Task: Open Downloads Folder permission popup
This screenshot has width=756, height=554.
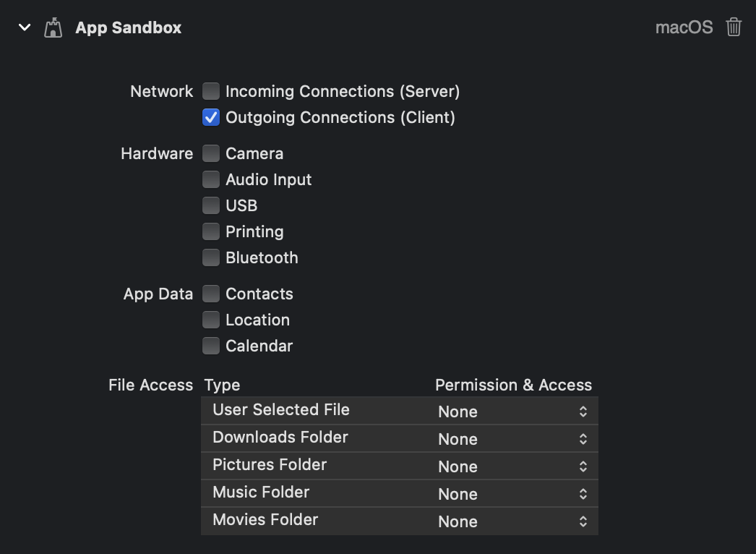Action: pyautogui.click(x=513, y=439)
